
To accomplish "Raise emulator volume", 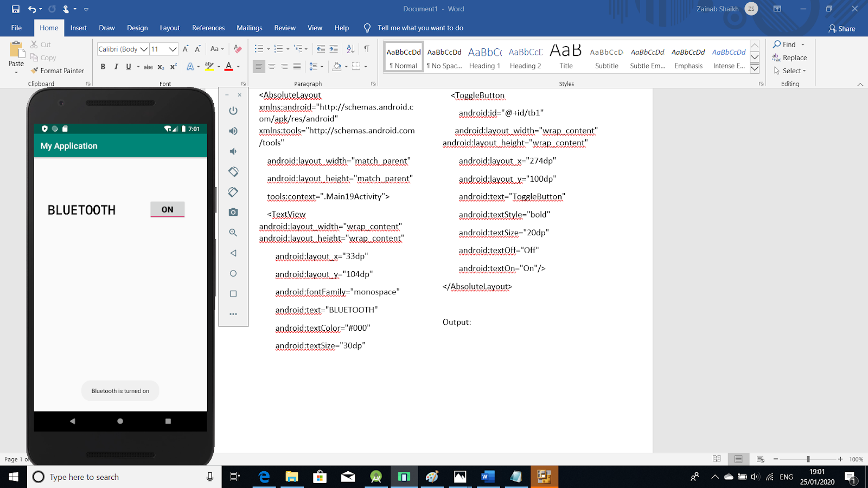I will pyautogui.click(x=233, y=131).
